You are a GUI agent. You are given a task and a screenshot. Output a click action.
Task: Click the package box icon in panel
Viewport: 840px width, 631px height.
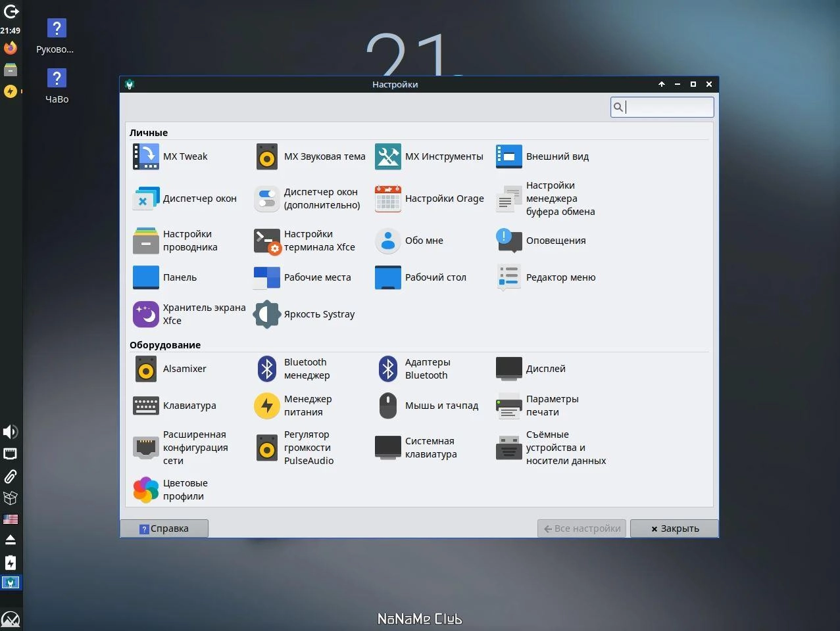pos(11,498)
